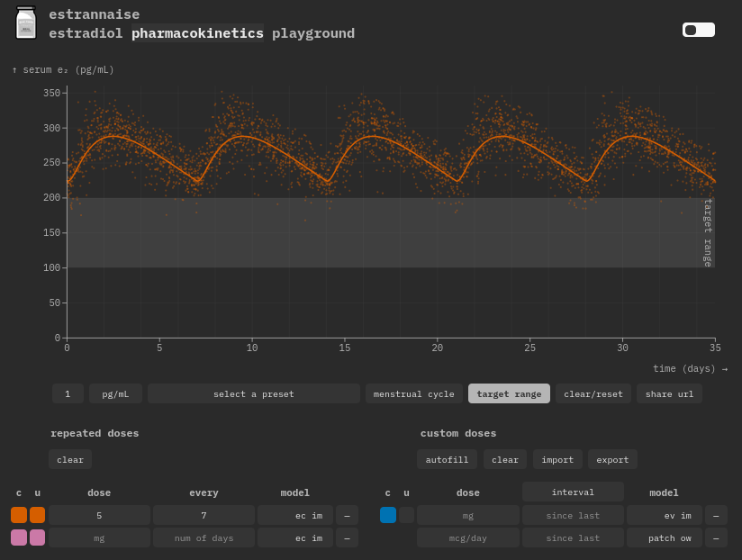Remove the patch ow custom dose row
Viewport: 742px width, 560px height.
(716, 537)
